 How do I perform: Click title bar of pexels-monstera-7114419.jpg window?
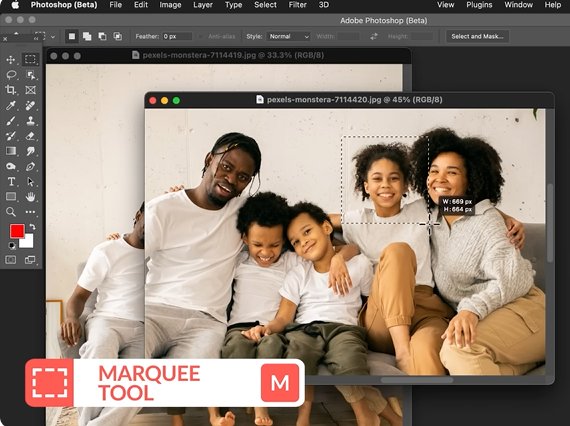[228, 56]
